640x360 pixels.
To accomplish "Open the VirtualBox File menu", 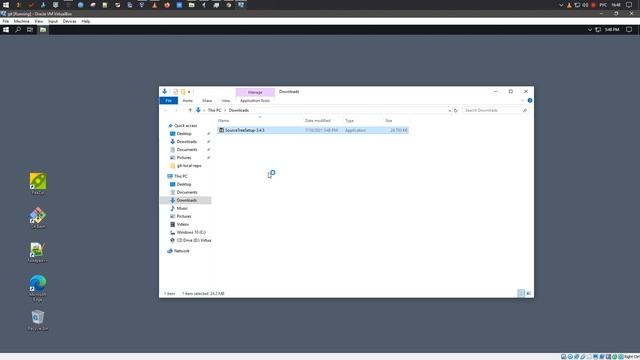I will click(x=6, y=21).
